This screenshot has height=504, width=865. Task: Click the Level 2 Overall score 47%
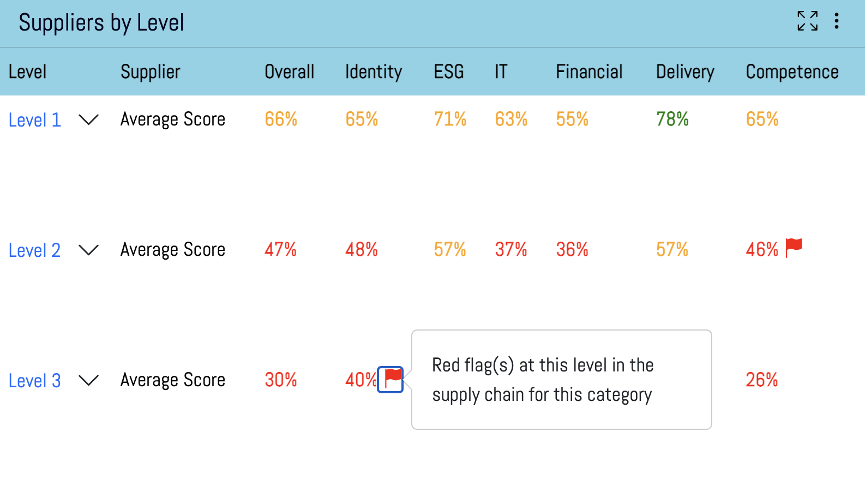pos(280,250)
